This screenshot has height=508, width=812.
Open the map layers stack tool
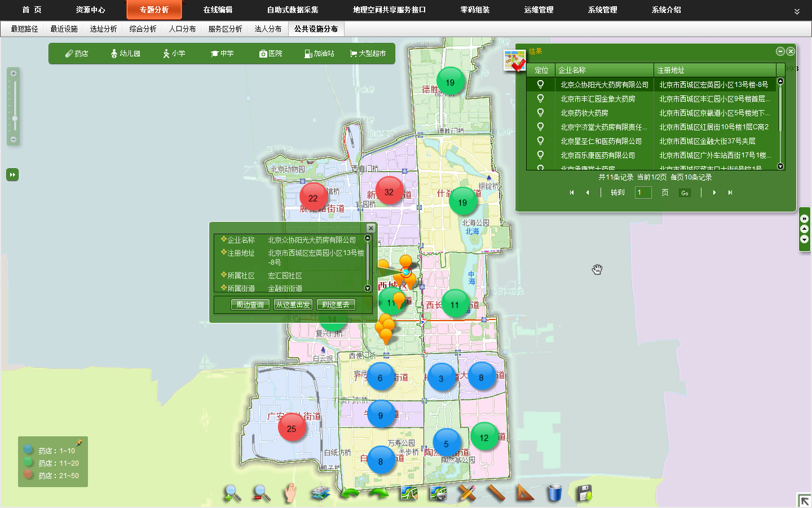point(320,493)
